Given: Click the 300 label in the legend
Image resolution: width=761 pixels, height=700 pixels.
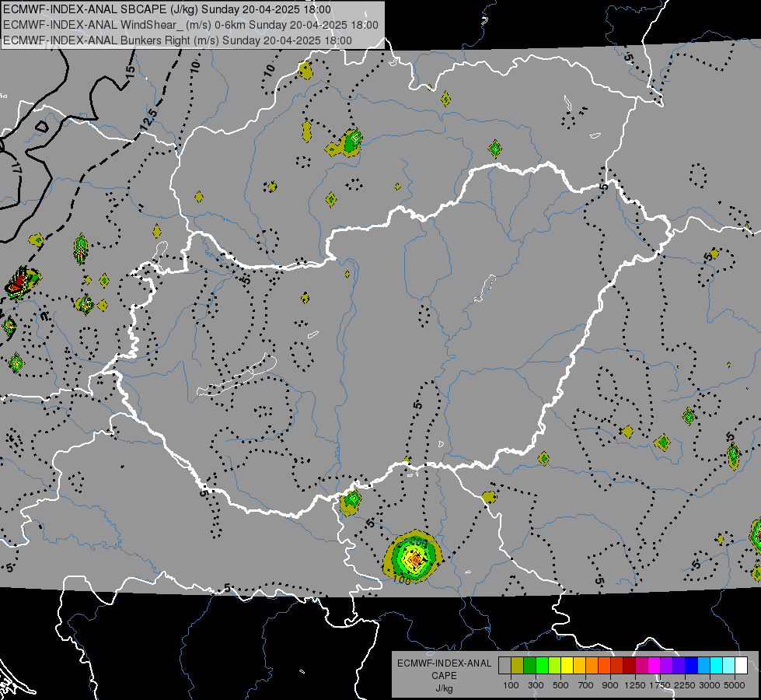Looking at the screenshot, I should tap(536, 685).
